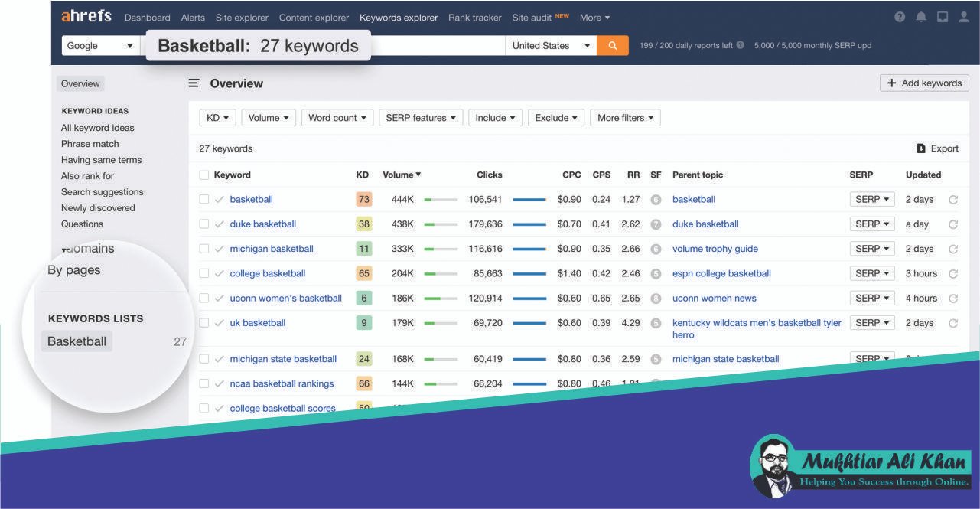Click SERP features badge for college basketball
The height and width of the screenshot is (509, 980).
pos(656,273)
